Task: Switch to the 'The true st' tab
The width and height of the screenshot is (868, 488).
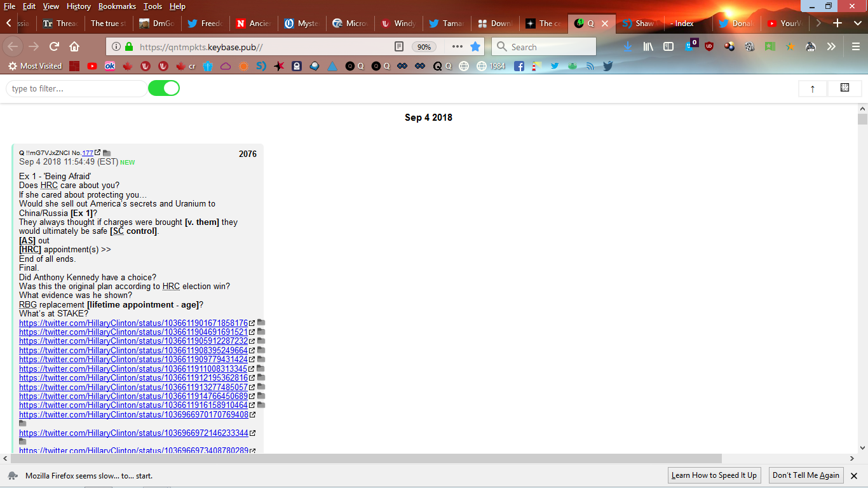Action: pyautogui.click(x=108, y=24)
